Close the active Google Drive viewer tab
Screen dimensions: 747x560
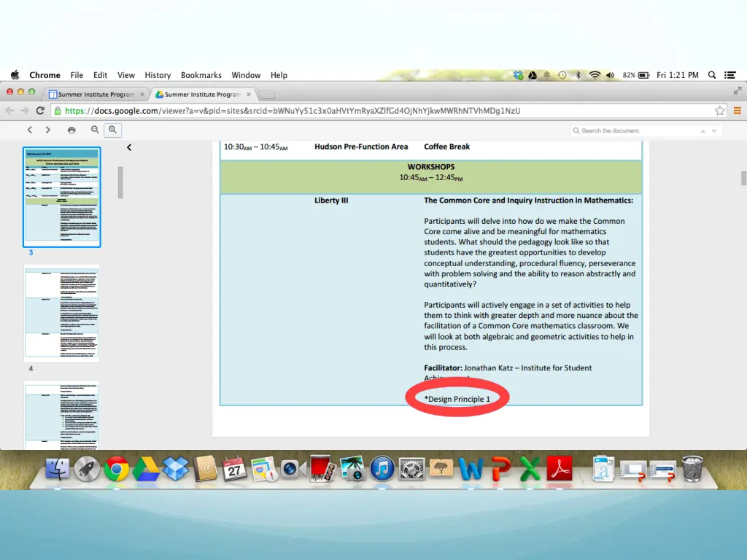[x=249, y=94]
